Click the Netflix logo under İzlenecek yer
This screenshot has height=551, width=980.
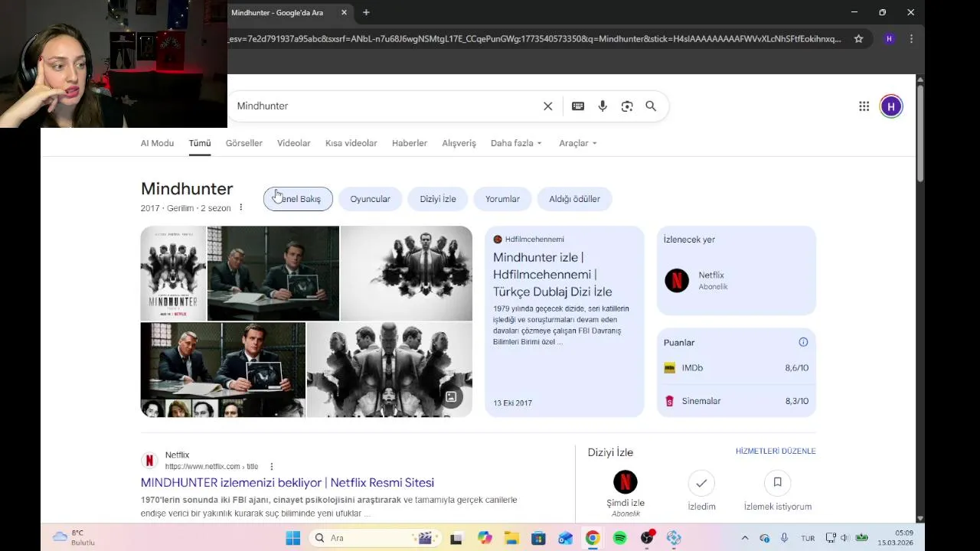pos(677,280)
